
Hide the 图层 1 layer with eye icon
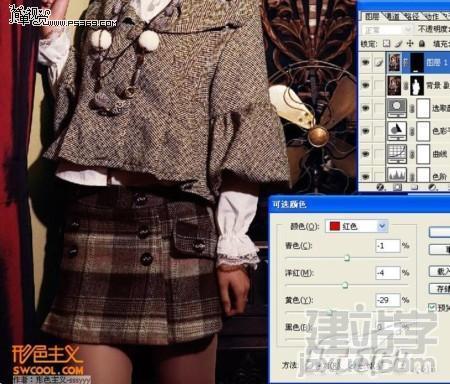pyautogui.click(x=366, y=62)
